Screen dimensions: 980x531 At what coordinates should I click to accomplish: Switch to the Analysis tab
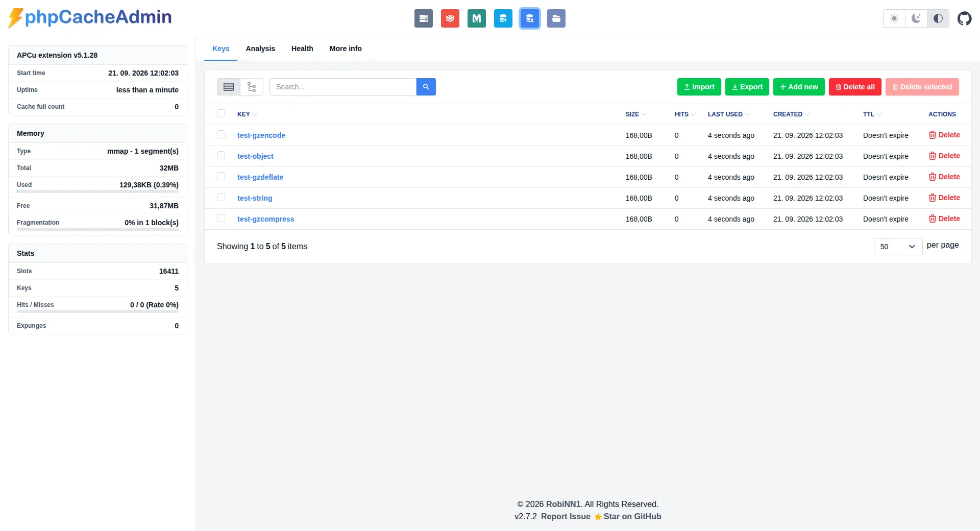(260, 49)
